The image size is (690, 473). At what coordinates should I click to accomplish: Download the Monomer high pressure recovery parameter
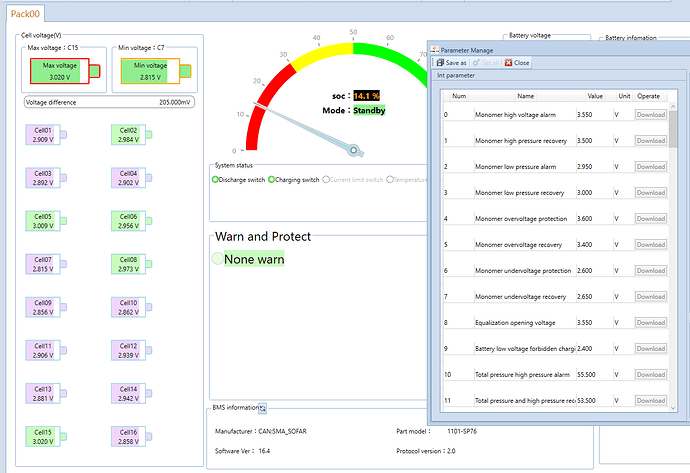pos(650,141)
